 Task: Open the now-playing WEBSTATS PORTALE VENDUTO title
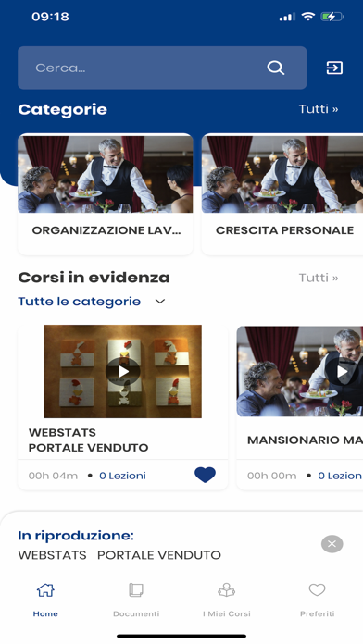pyautogui.click(x=119, y=555)
